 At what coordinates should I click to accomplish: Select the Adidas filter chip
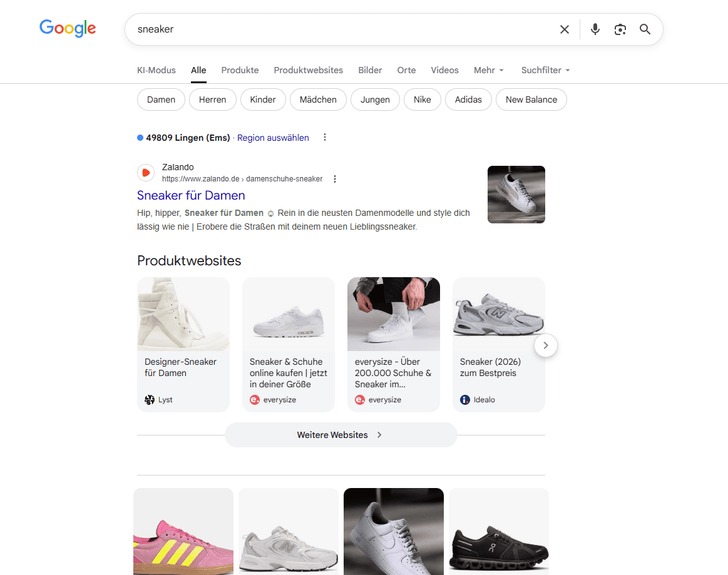(x=468, y=99)
